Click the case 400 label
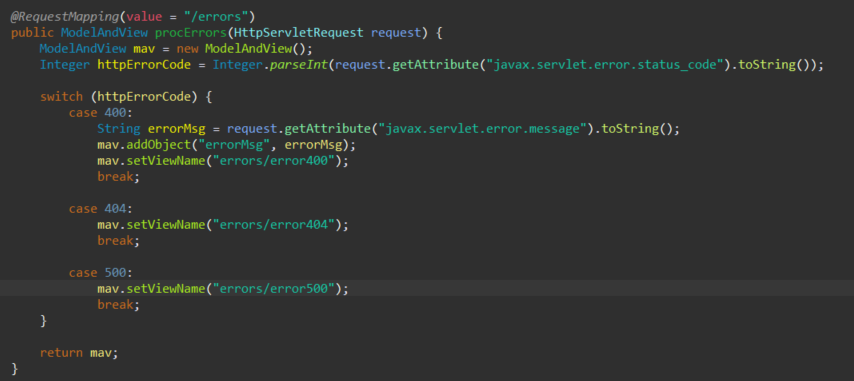This screenshot has height=381, width=854. pos(101,113)
